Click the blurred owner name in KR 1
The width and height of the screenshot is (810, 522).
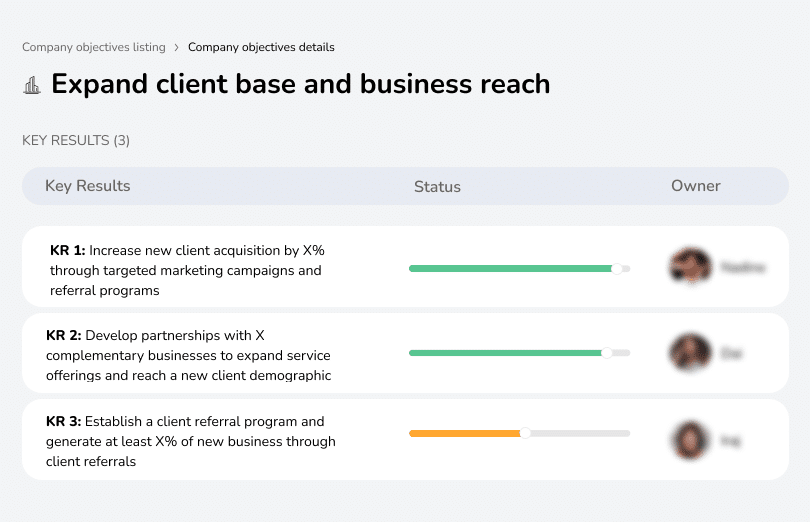(743, 267)
